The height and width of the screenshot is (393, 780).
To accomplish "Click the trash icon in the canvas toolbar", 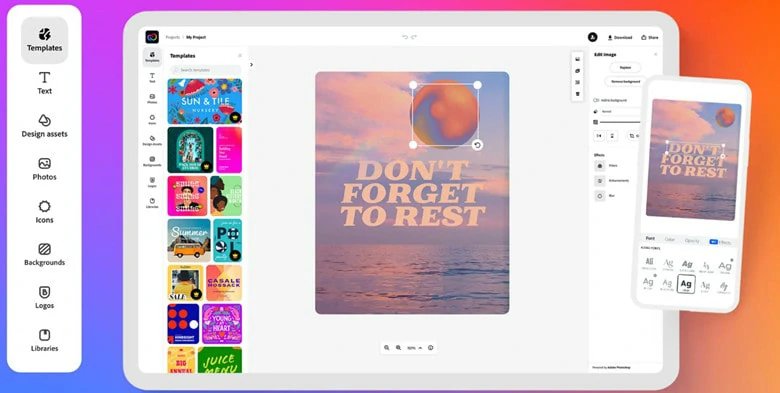I will [x=578, y=94].
